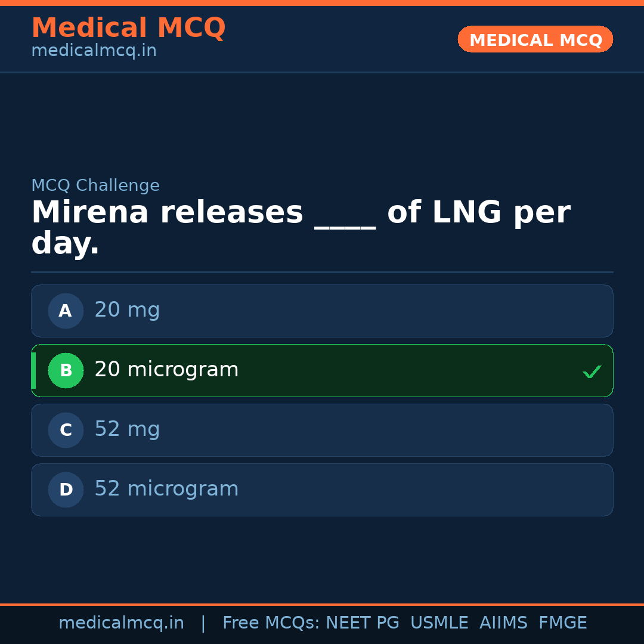Select the "52 microgram" answer text
644x644 pixels.
(166, 489)
